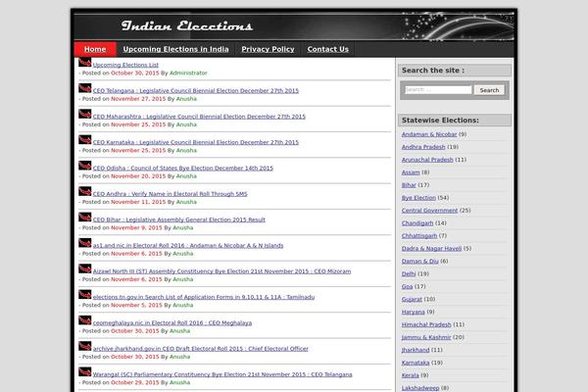Image resolution: width=588 pixels, height=392 pixels.
Task: Click icon beside as1.and.nic.in Electoral Roll post
Action: [84, 243]
